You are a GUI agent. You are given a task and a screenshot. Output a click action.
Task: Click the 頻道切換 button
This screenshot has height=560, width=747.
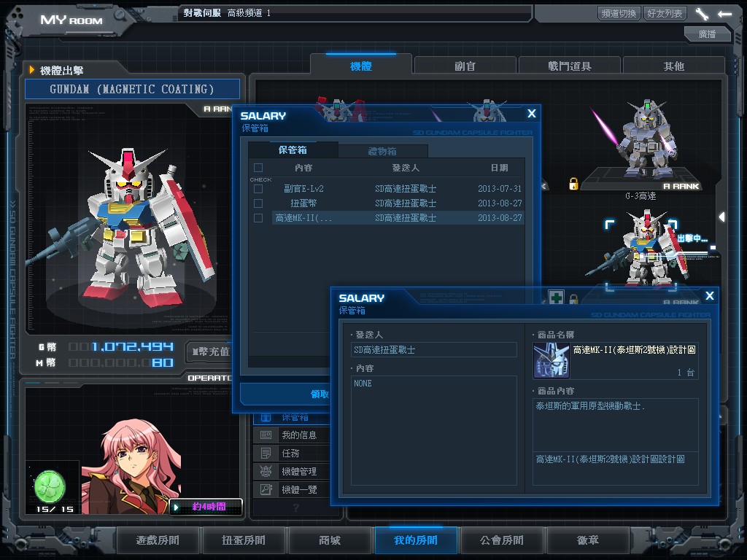tap(619, 13)
